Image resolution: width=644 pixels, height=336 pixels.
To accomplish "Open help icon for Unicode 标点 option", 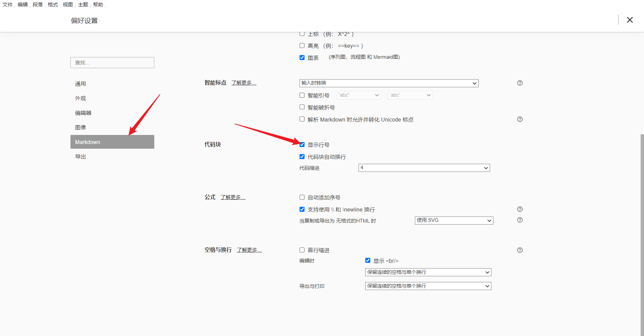I will click(520, 119).
